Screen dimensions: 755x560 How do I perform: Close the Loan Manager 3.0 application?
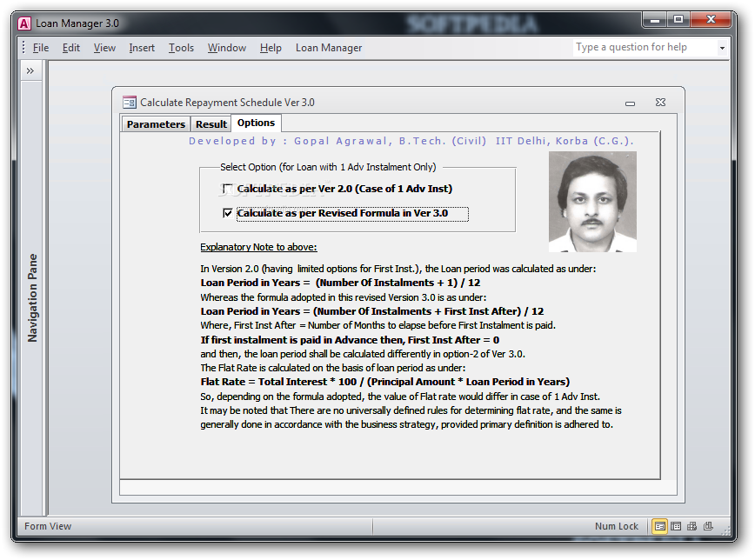(x=711, y=20)
